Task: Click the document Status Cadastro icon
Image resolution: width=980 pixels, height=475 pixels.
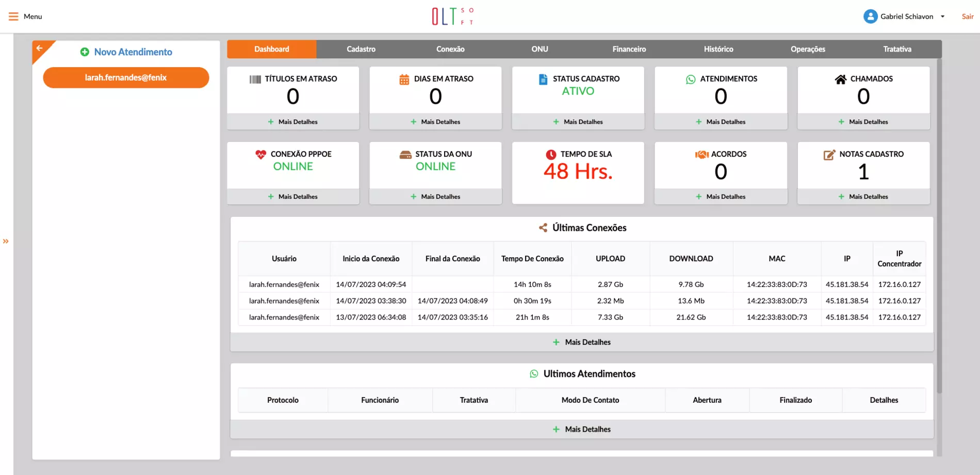Action: pyautogui.click(x=543, y=79)
